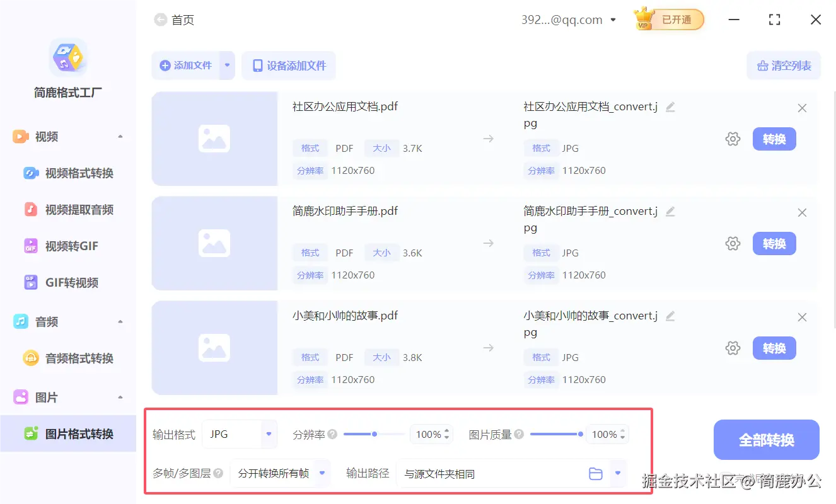Select 图片格式转换 in the sidebar
The image size is (836, 504).
tap(68, 434)
